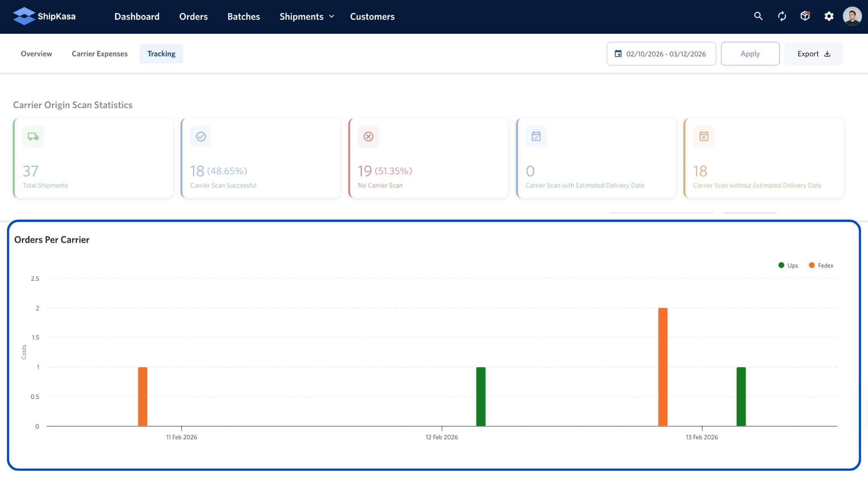This screenshot has height=488, width=868.
Task: Click calendar icon in date range field
Action: (x=618, y=54)
